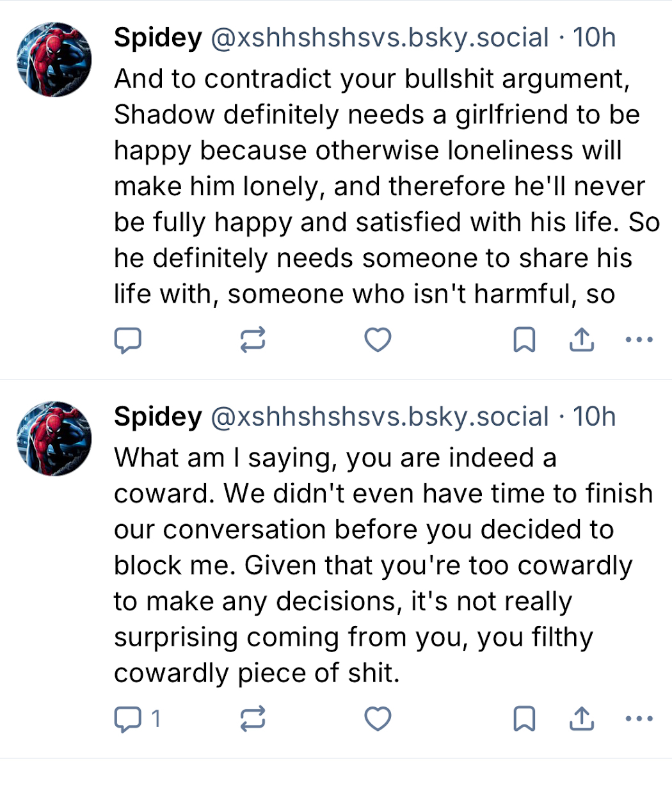672x791 pixels.
Task: Reply to the first Spidey post
Action: (x=127, y=340)
